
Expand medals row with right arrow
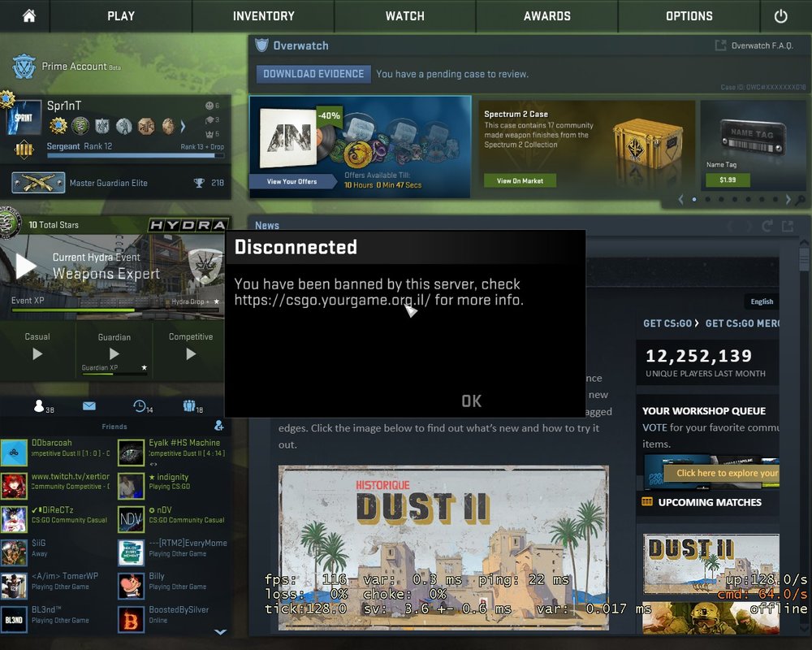(183, 126)
